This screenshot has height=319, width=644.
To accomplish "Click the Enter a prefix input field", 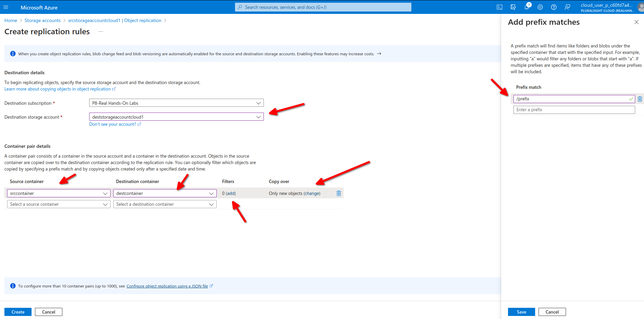I will 574,110.
